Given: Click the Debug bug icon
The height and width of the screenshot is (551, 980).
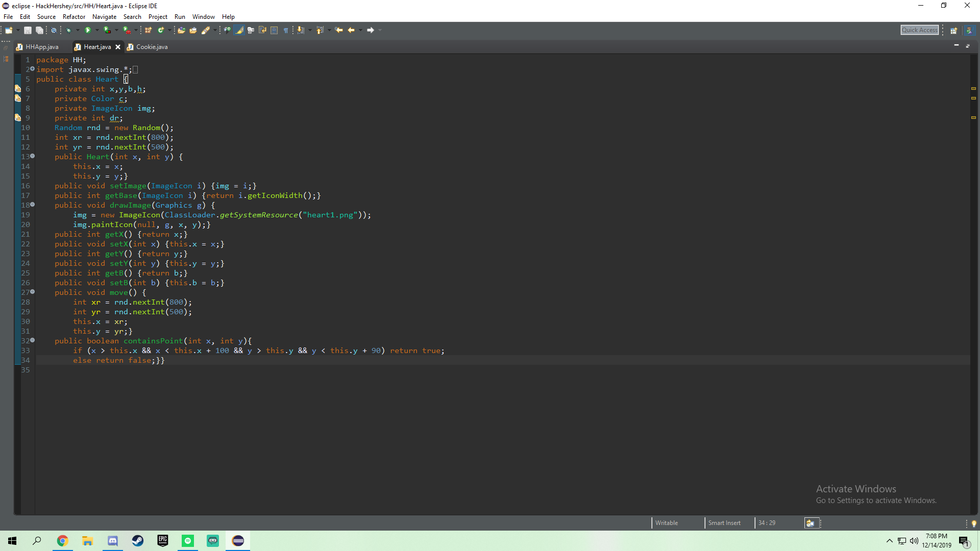Looking at the screenshot, I should (x=68, y=31).
